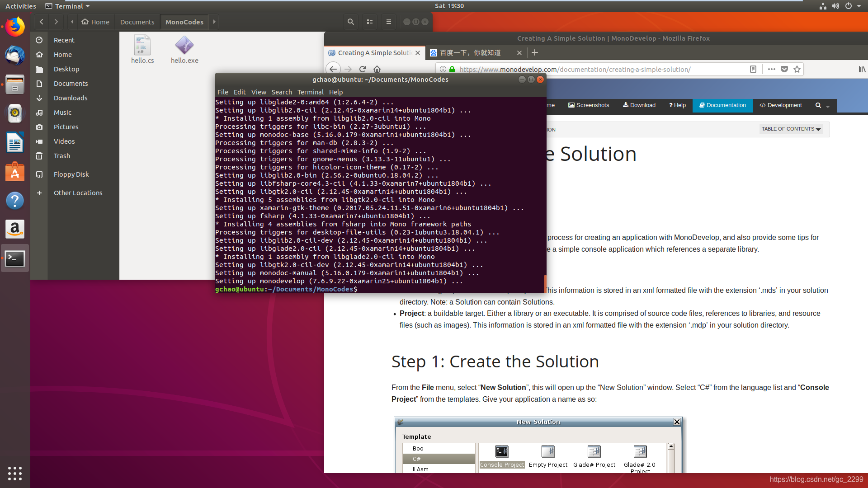Image resolution: width=868 pixels, height=488 pixels.
Task: Switch to the Baidu browser tab
Action: click(470, 53)
